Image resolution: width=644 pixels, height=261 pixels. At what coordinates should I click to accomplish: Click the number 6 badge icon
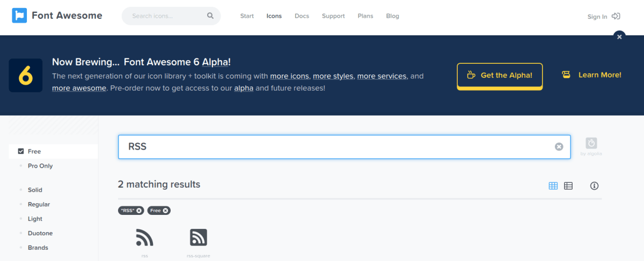26,75
